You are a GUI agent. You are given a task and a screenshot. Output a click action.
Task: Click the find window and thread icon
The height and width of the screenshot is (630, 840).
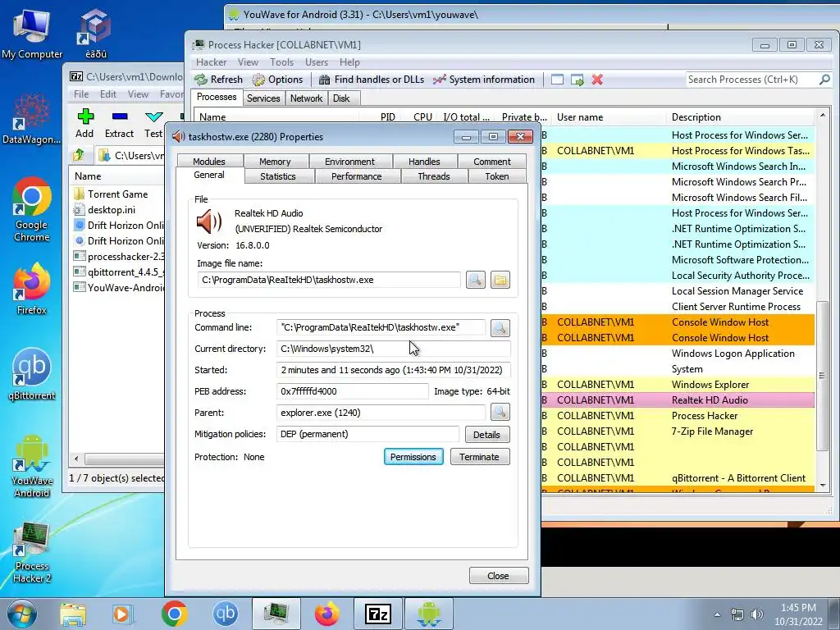click(x=577, y=80)
